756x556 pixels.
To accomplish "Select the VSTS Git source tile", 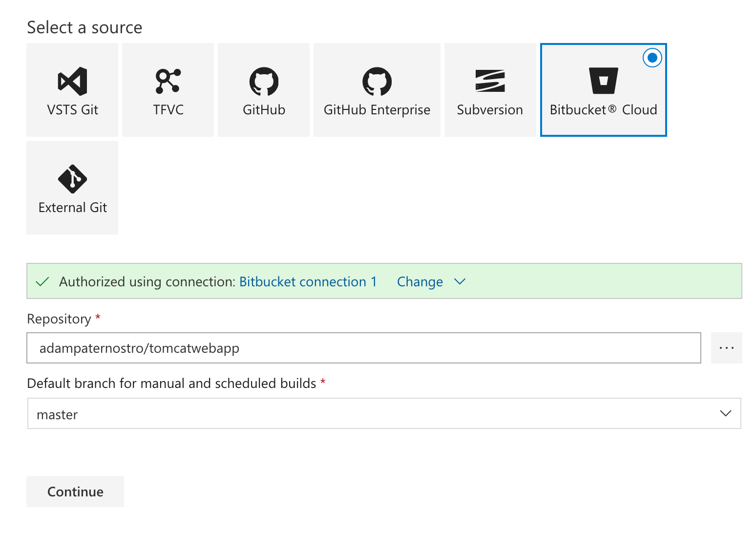I will coord(72,90).
